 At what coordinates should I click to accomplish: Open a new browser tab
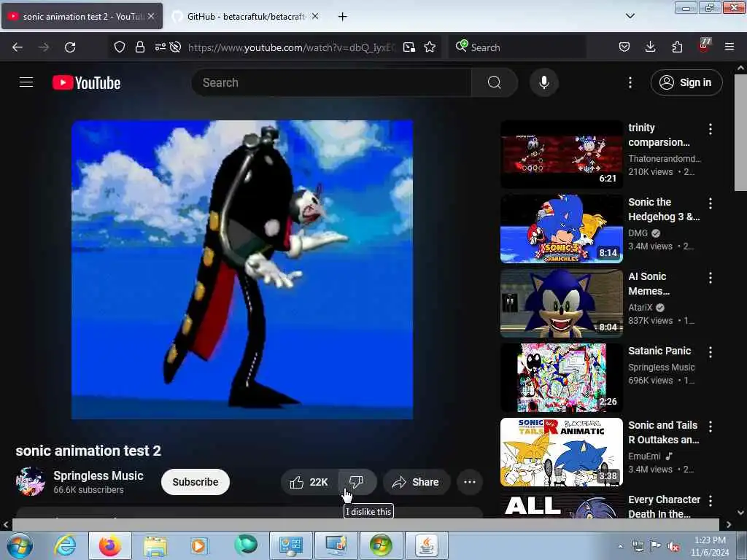tap(342, 17)
